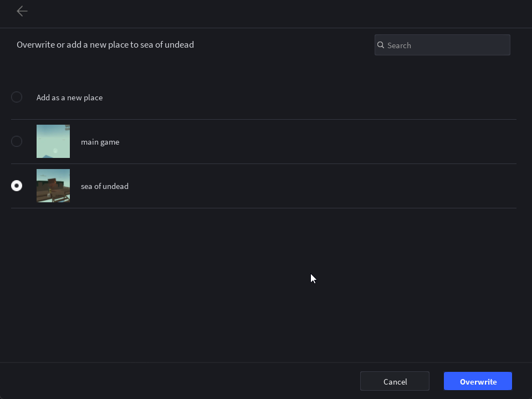The image size is (532, 399).
Task: Click the Search placeholder text
Action: (399, 45)
